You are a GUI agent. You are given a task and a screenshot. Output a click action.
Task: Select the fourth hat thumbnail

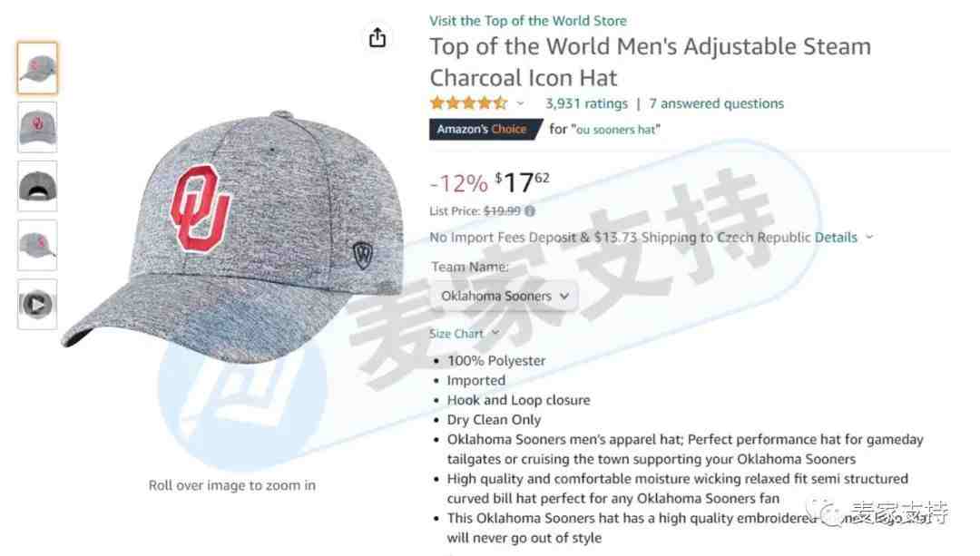click(x=37, y=245)
